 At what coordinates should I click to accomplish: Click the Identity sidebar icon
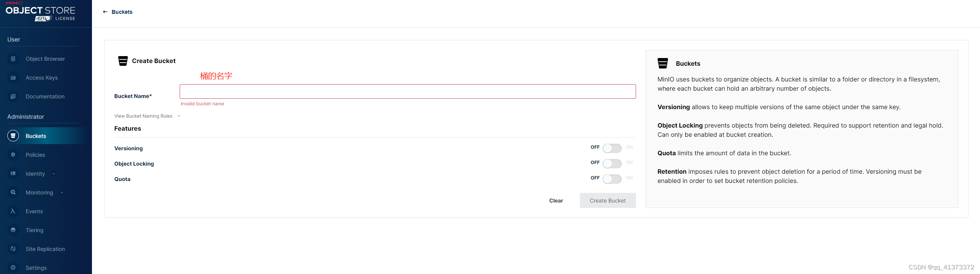point(13,173)
